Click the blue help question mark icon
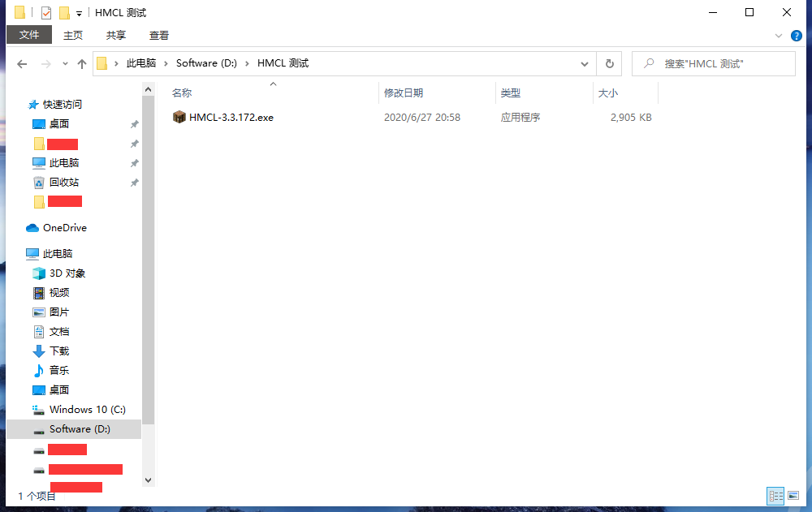Image resolution: width=812 pixels, height=512 pixels. pyautogui.click(x=797, y=36)
